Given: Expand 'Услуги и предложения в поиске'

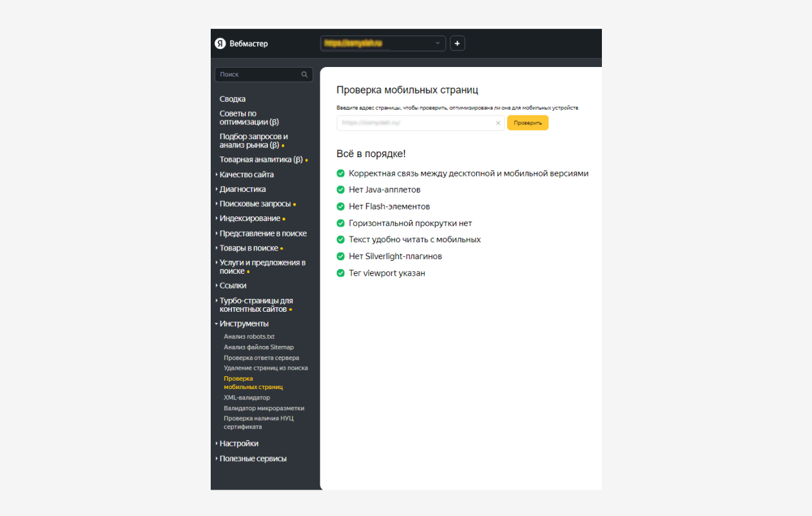Looking at the screenshot, I should (x=262, y=267).
